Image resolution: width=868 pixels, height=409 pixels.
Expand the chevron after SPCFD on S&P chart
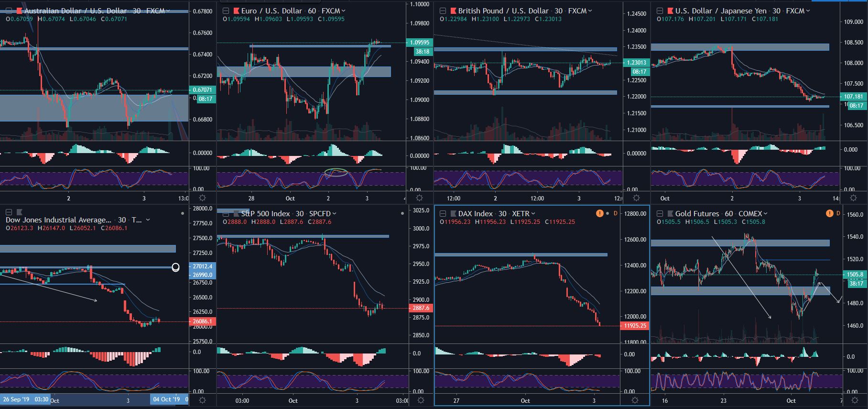click(x=335, y=213)
